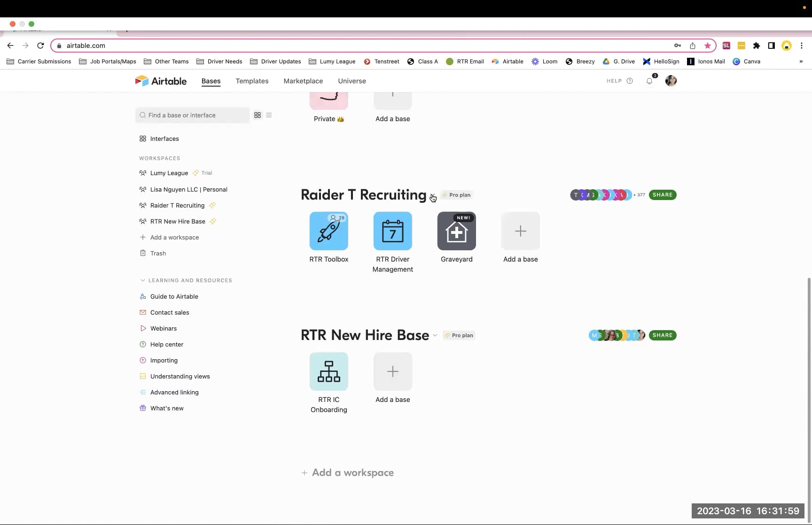Image resolution: width=812 pixels, height=525 pixels.
Task: Open the user account avatar
Action: coord(671,81)
